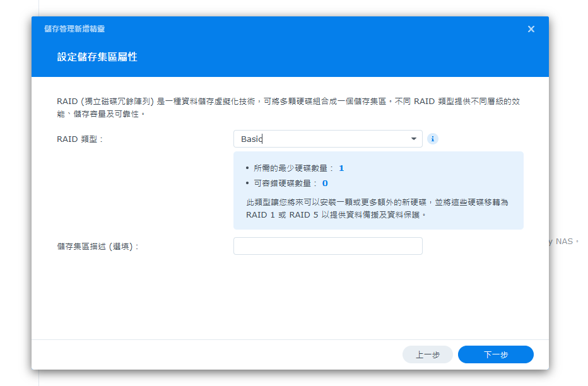
Task: Click the fault-tolerant drive count value '0'
Action: 325,184
